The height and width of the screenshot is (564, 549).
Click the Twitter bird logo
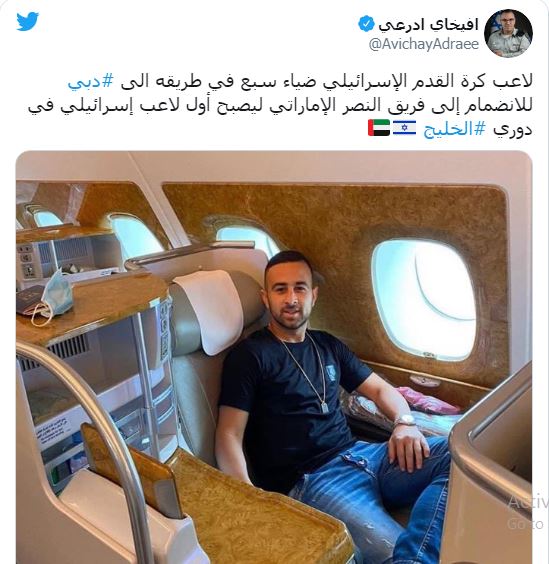click(27, 21)
